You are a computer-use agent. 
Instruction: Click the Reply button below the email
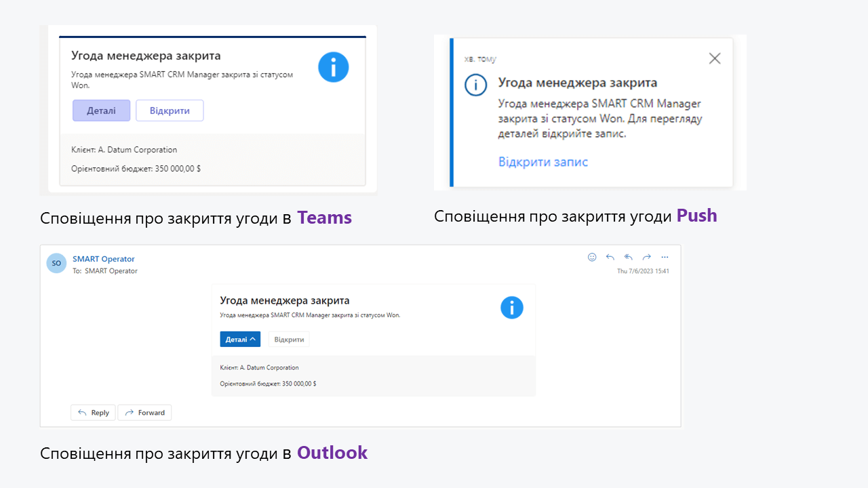tap(93, 412)
